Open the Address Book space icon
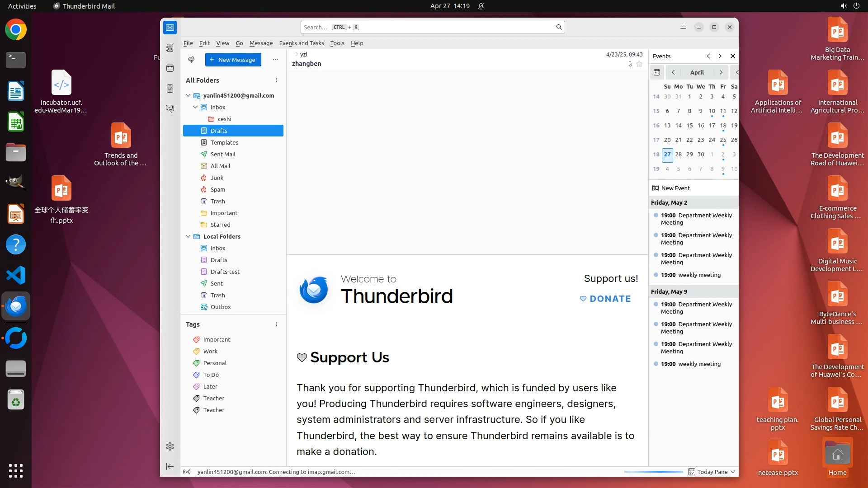The image size is (868, 488). [x=170, y=48]
